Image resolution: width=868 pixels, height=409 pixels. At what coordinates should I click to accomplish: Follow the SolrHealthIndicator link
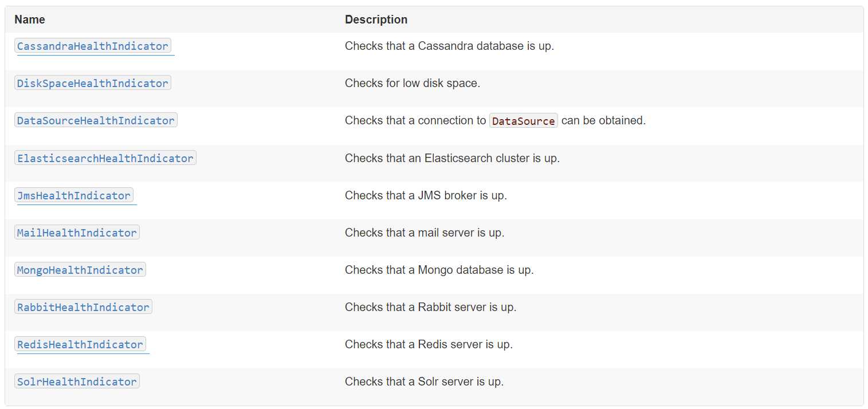click(x=77, y=382)
